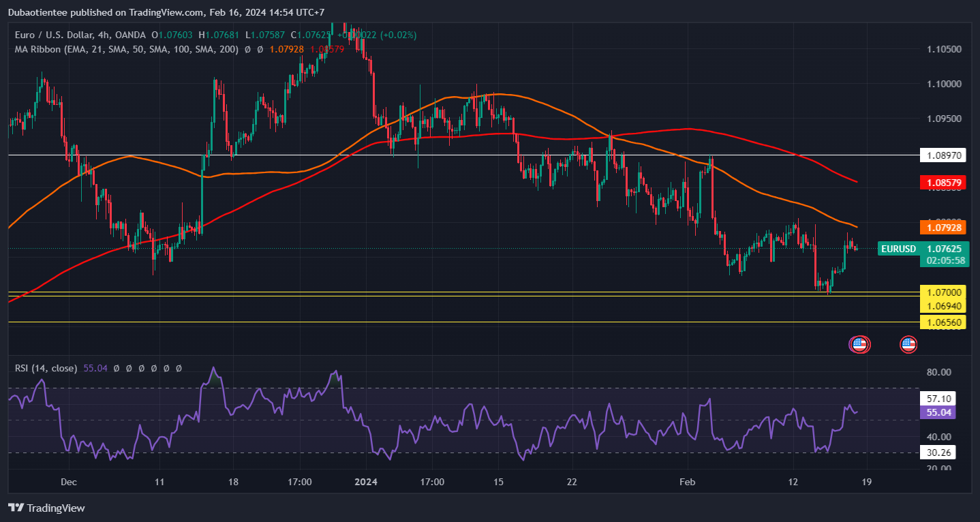
Task: Click the 22 date on time axis
Action: 572,482
